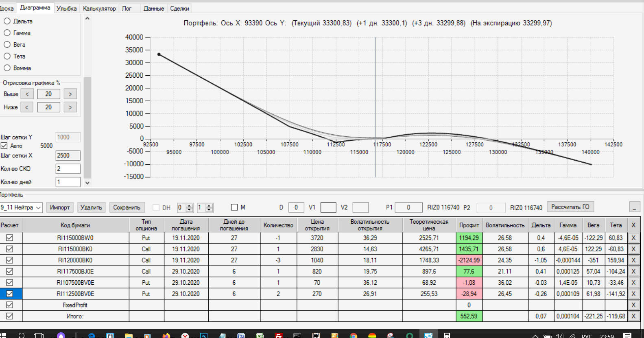
Task: Select the Гамма radio button
Action: [7, 33]
